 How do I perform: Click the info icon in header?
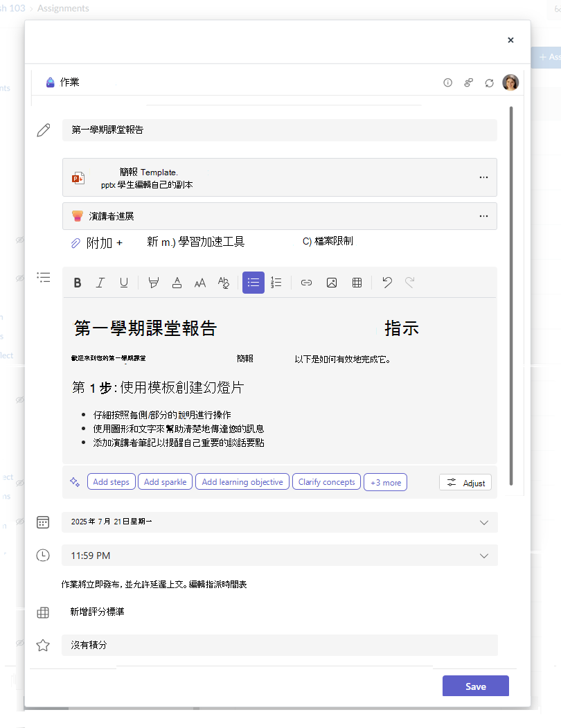(x=447, y=82)
